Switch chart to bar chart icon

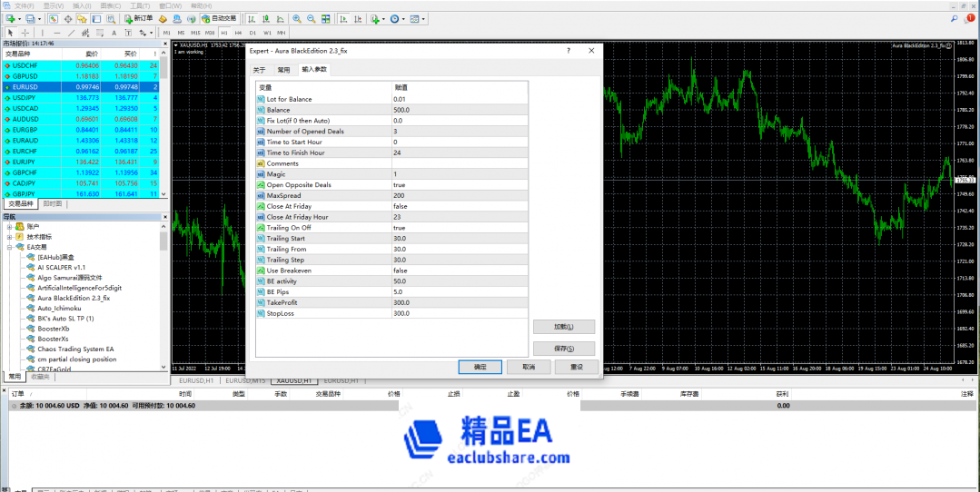pos(252,19)
